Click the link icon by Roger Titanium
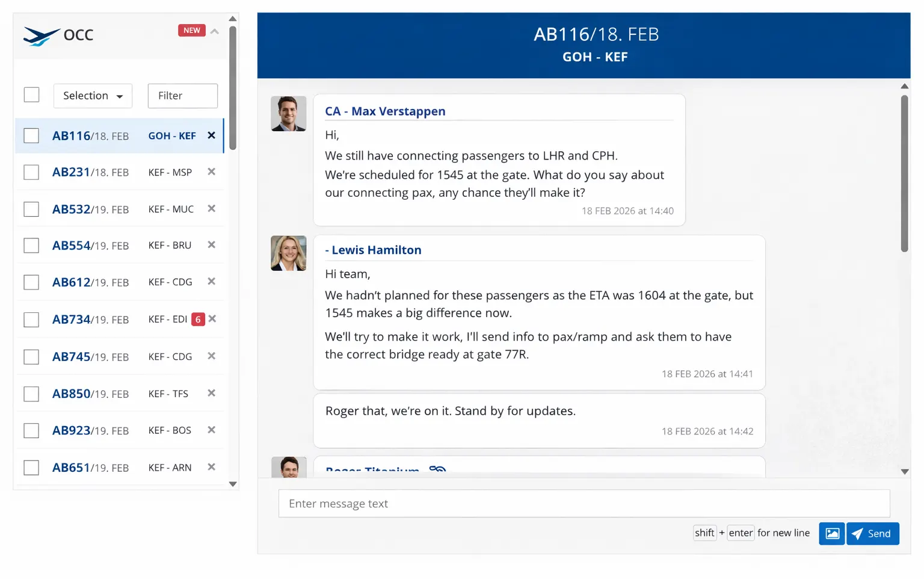The image size is (924, 579). (x=437, y=469)
